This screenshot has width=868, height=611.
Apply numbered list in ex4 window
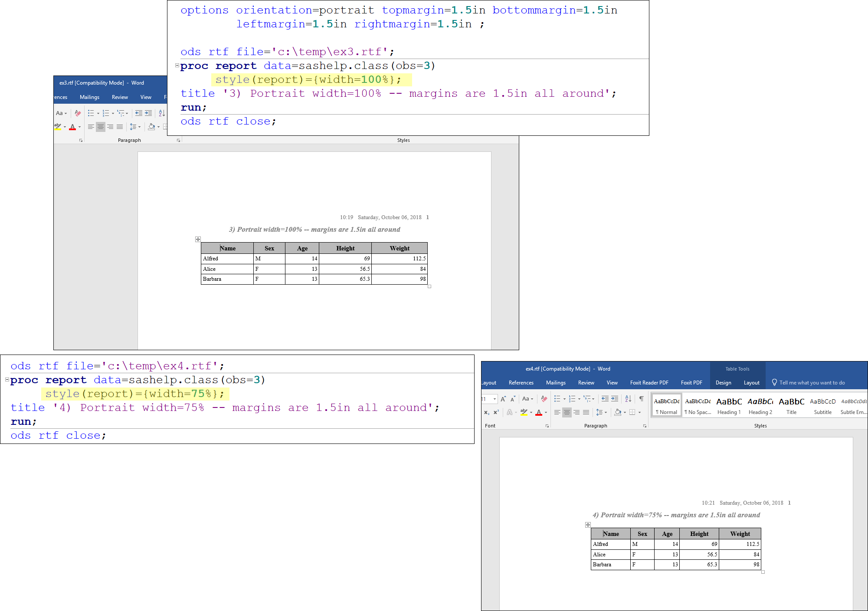(x=572, y=399)
